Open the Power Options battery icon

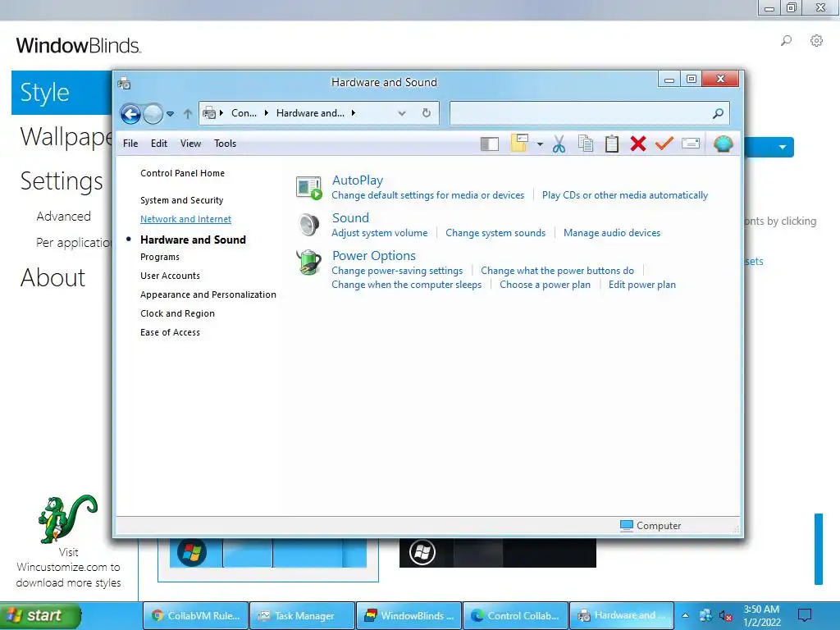tap(309, 262)
